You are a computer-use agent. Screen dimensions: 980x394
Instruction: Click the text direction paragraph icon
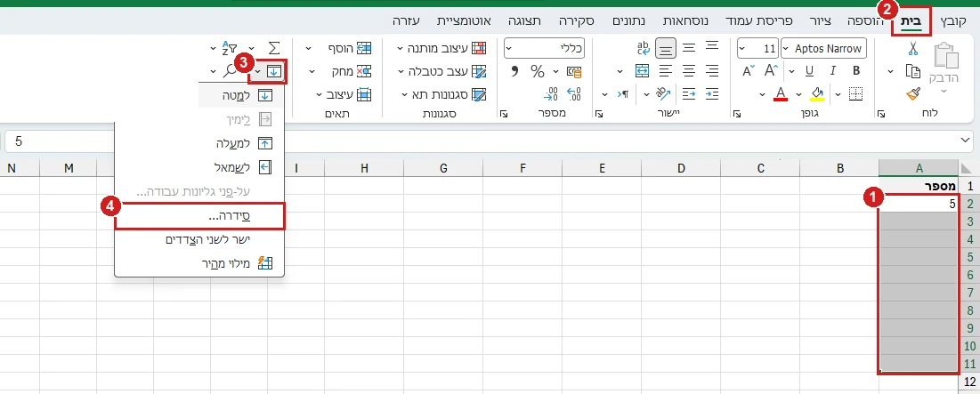pyautogui.click(x=624, y=94)
